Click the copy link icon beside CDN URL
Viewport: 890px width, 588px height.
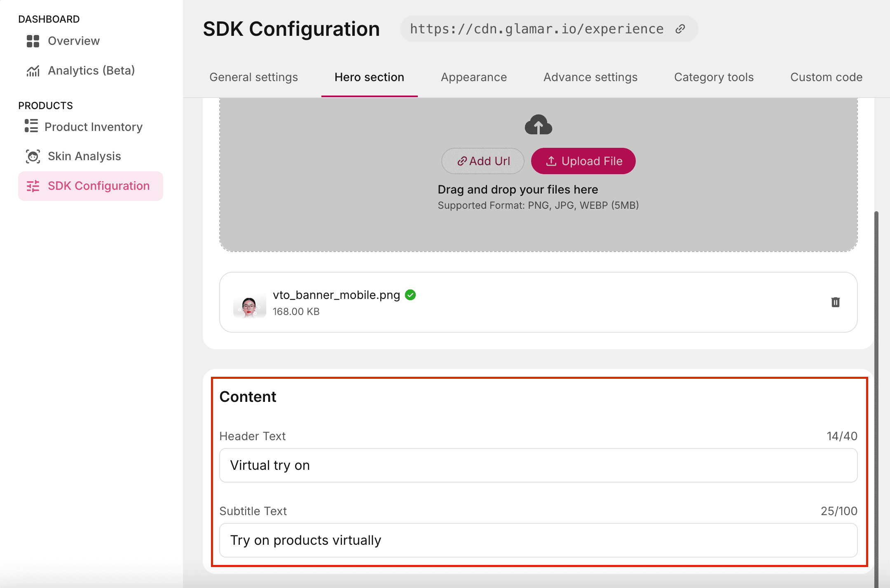click(680, 29)
